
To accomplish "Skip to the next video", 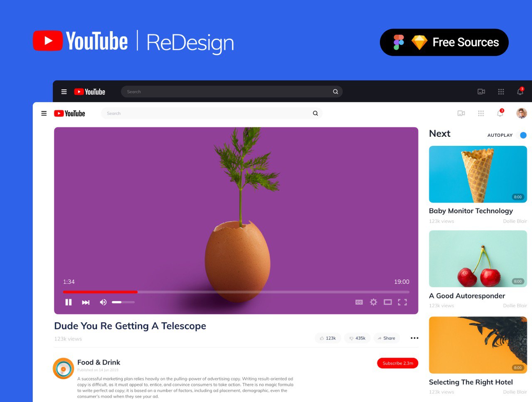I will pos(86,302).
